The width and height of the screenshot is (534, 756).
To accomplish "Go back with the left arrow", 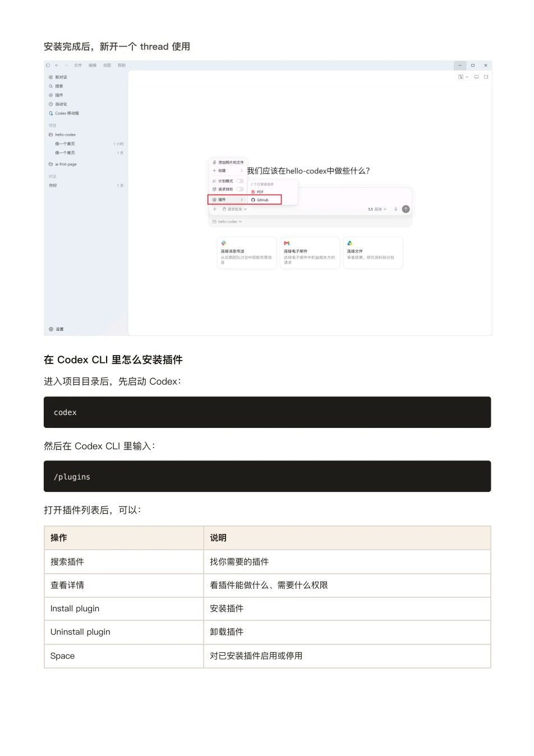I will pos(57,65).
